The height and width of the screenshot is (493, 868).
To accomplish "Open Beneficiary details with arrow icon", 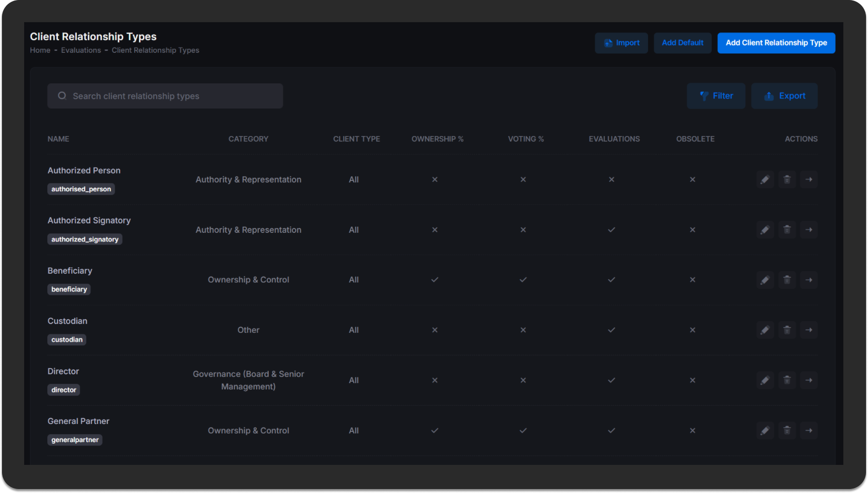I will pyautogui.click(x=809, y=280).
